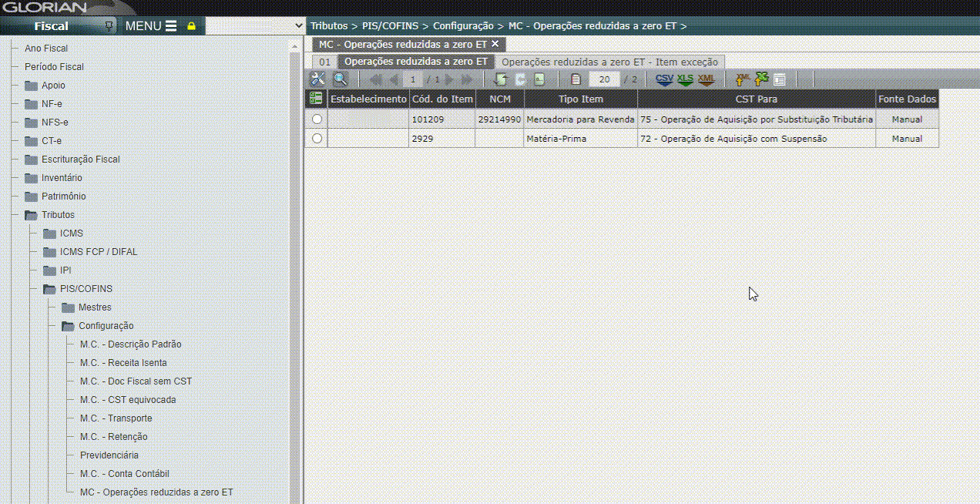This screenshot has height=504, width=980.
Task: Click the yellow padlock icon
Action: 192,26
